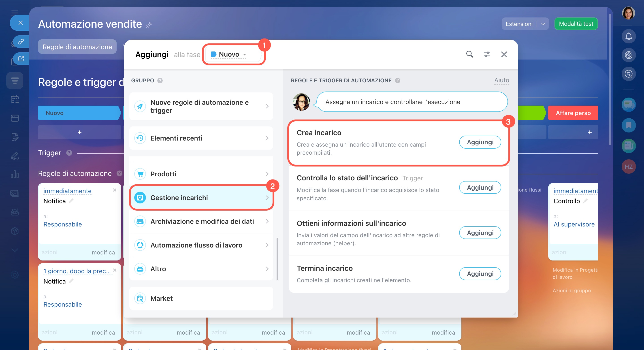Click the HZ avatar in right sidebar
The image size is (644, 350).
coord(629,167)
